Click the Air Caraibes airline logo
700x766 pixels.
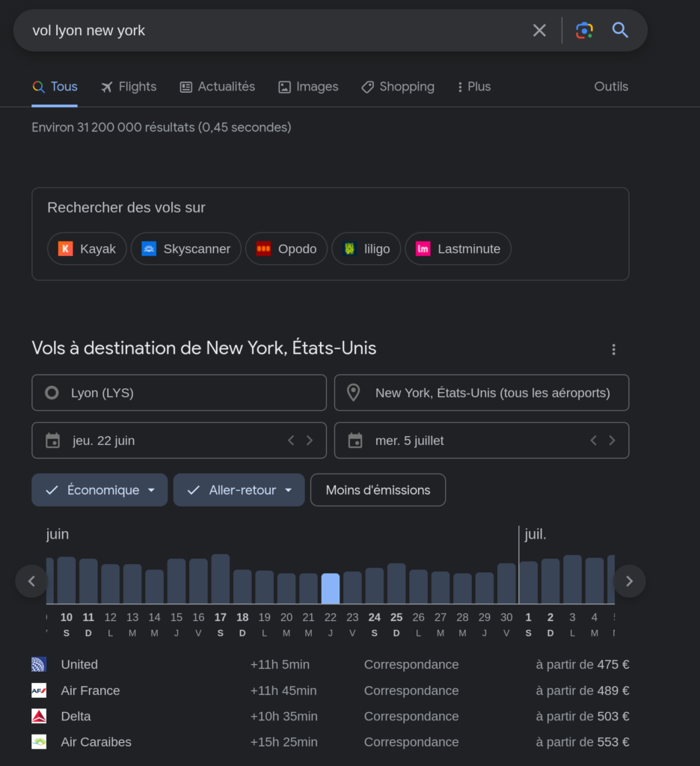pos(39,742)
